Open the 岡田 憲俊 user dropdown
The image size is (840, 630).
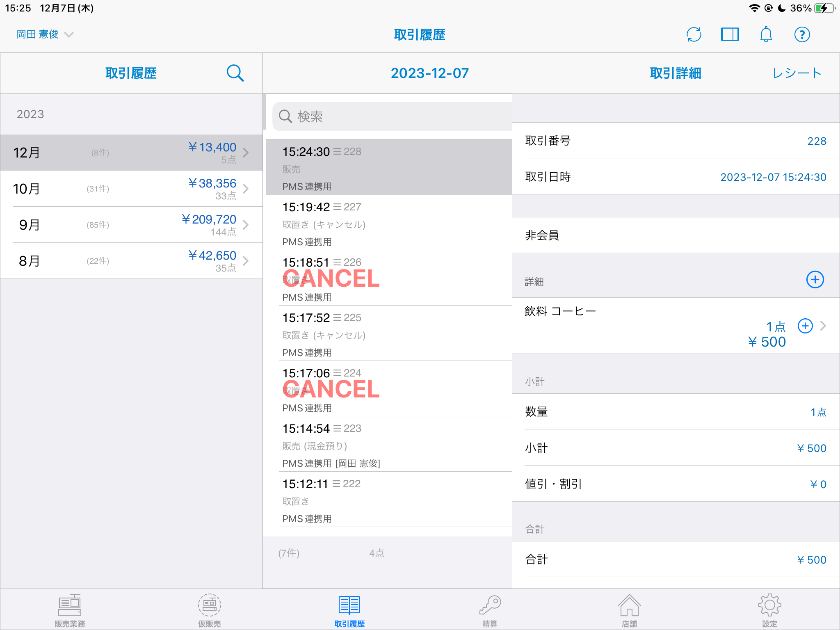click(45, 34)
